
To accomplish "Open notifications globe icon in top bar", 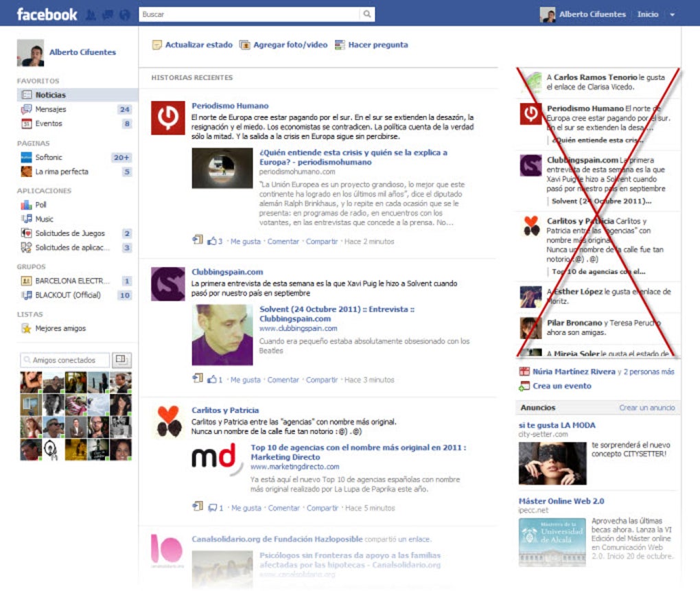I will click(125, 15).
